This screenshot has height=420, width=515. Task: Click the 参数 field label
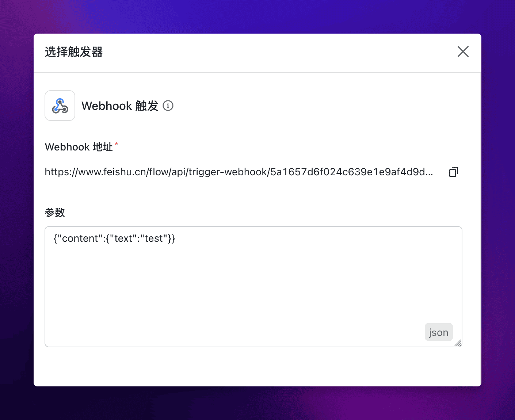pyautogui.click(x=55, y=213)
